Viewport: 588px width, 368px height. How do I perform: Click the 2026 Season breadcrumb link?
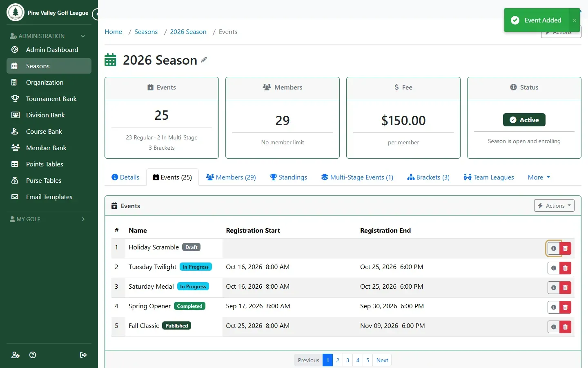click(x=188, y=32)
